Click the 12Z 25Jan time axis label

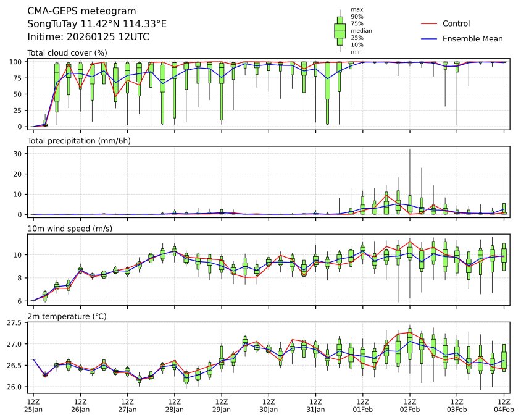click(x=33, y=406)
